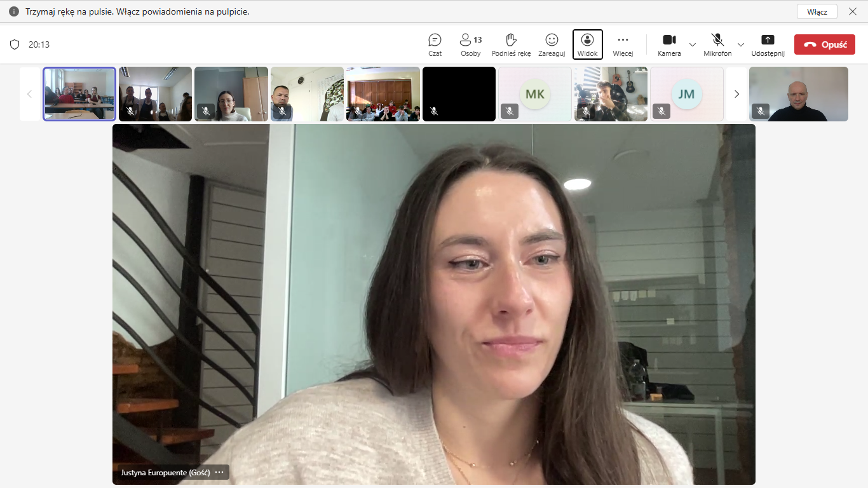
Task: Open Zareaguj reactions menu
Action: coord(552,44)
